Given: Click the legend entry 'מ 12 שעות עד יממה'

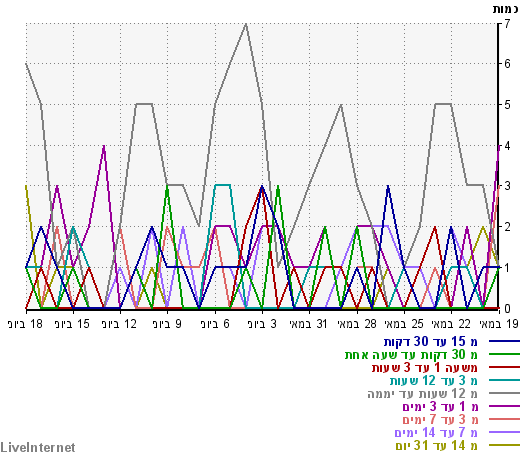Looking at the screenshot, I should click(x=423, y=394).
